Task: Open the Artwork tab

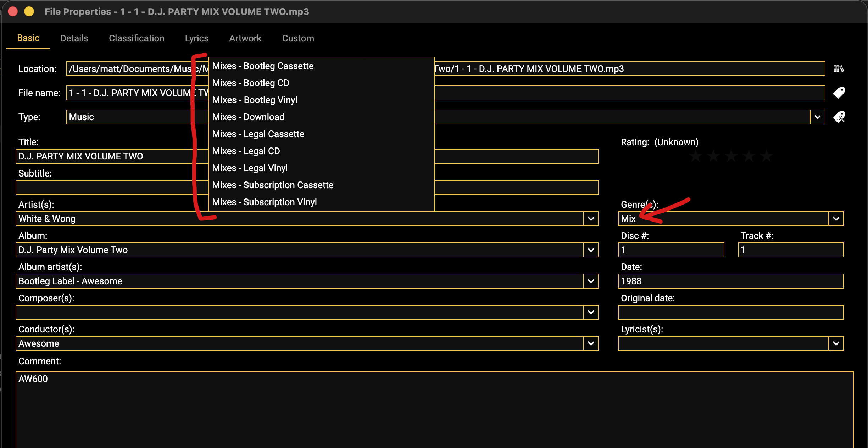Action: pyautogui.click(x=245, y=38)
